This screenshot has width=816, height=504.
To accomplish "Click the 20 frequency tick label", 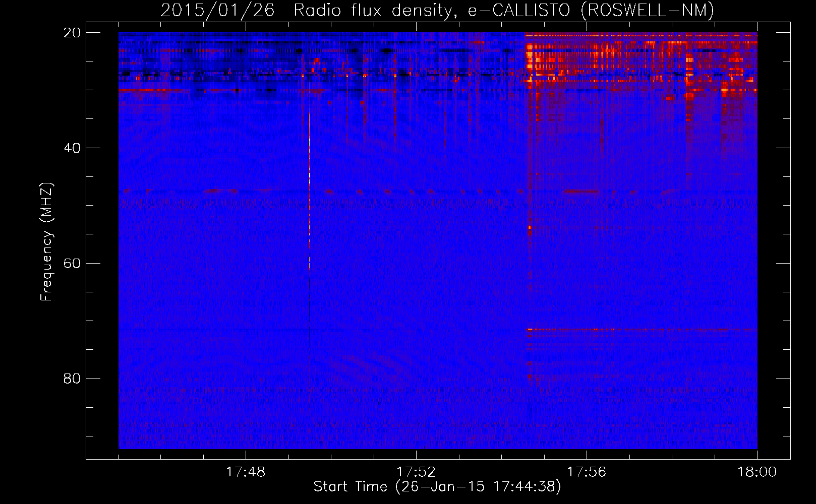I will pyautogui.click(x=72, y=33).
